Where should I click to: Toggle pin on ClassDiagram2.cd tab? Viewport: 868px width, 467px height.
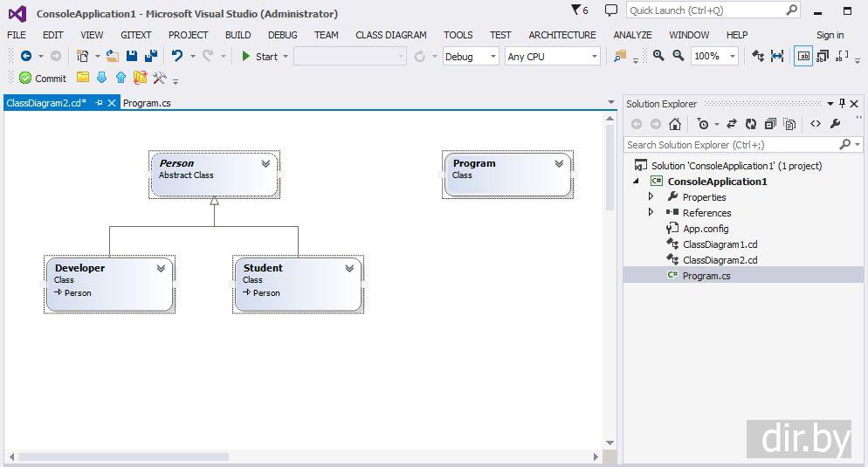[99, 103]
